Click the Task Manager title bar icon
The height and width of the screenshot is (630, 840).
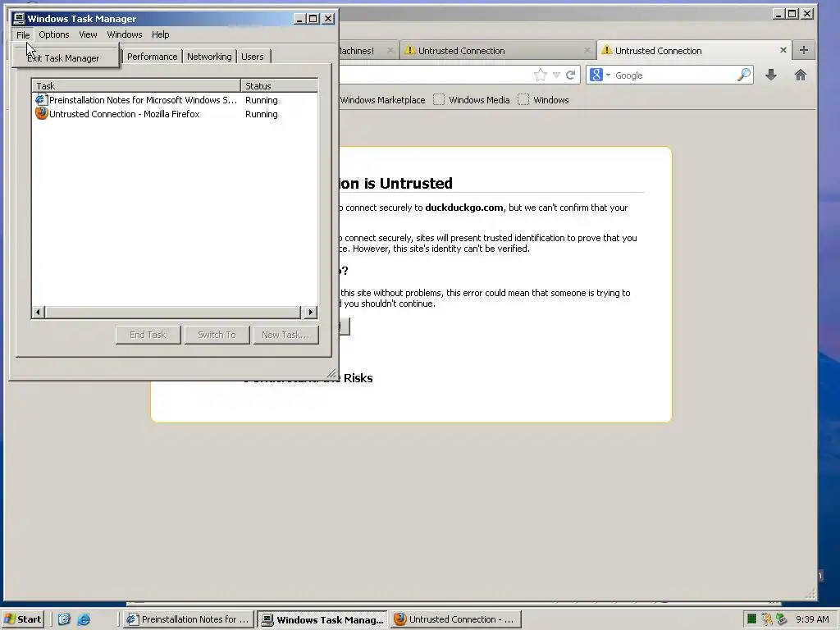20,19
